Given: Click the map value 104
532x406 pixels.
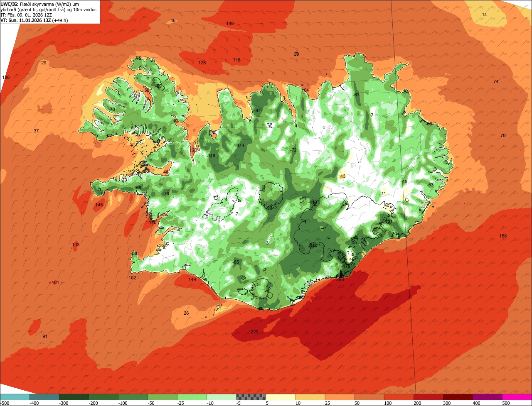Looking at the screenshot, I should coord(305,90).
